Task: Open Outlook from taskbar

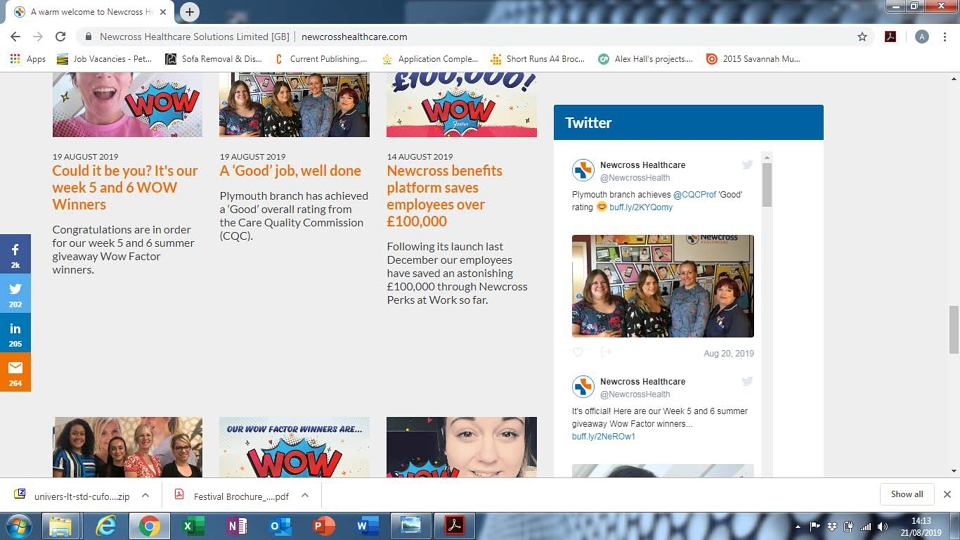Action: (x=280, y=526)
